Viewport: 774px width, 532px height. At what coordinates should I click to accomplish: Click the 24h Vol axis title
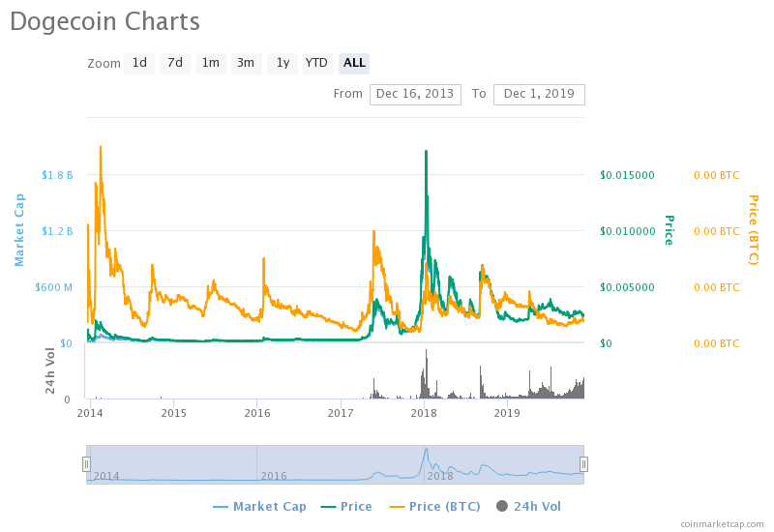pyautogui.click(x=50, y=370)
